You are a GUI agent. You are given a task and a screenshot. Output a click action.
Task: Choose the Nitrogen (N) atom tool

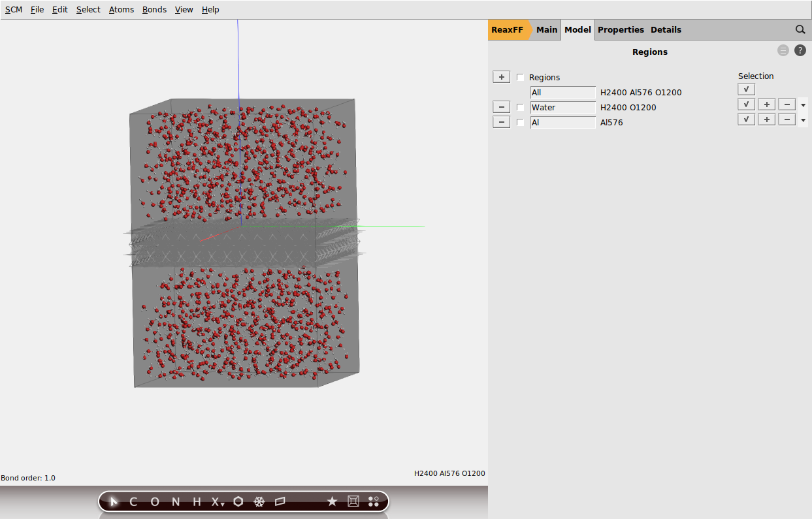tap(176, 501)
